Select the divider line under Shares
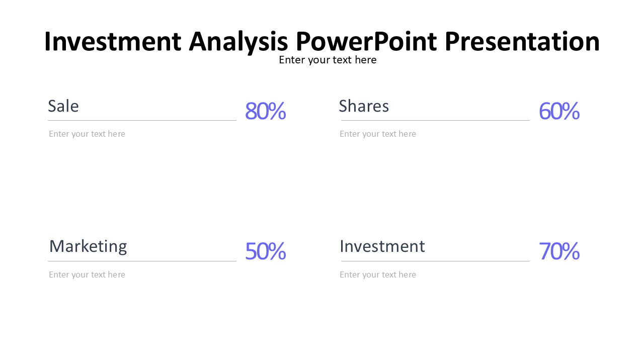Image resolution: width=644 pixels, height=362 pixels. point(435,121)
